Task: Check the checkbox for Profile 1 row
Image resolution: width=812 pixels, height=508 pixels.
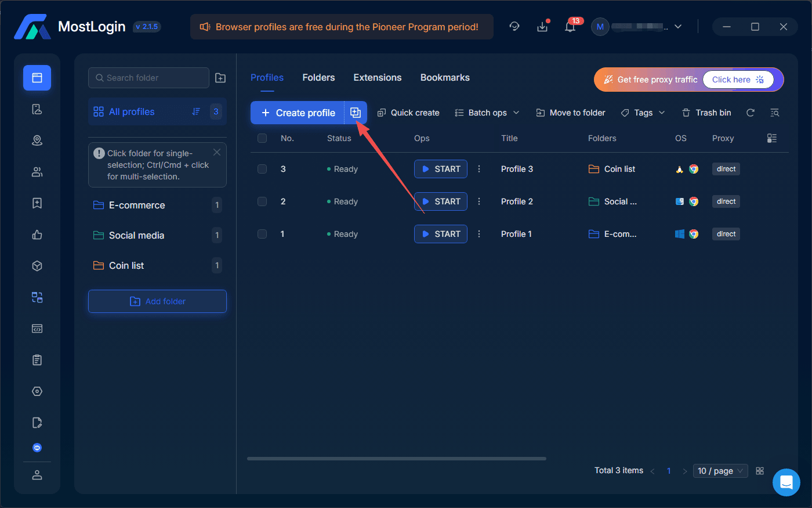Action: point(262,234)
